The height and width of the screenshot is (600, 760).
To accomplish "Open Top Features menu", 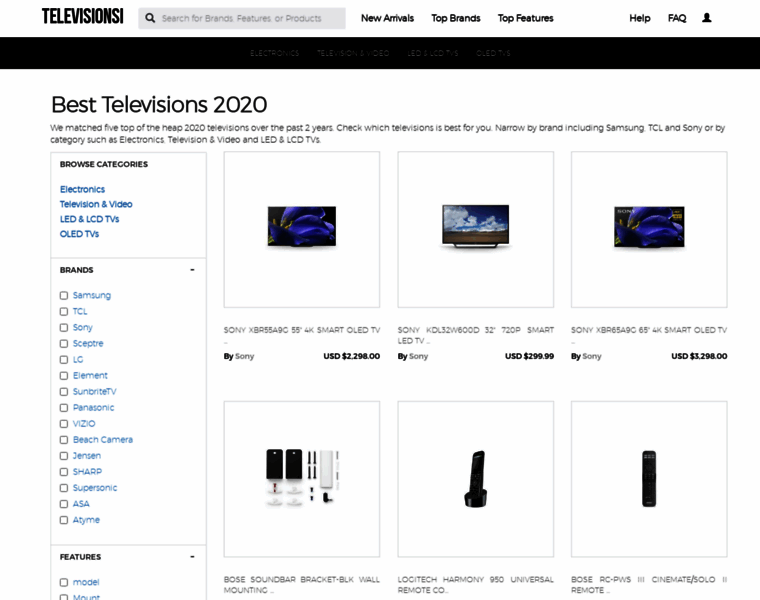I will (x=525, y=18).
